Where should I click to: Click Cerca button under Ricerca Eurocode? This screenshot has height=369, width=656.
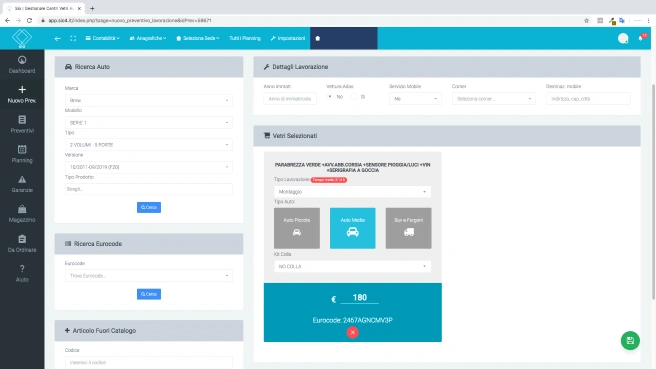[149, 294]
